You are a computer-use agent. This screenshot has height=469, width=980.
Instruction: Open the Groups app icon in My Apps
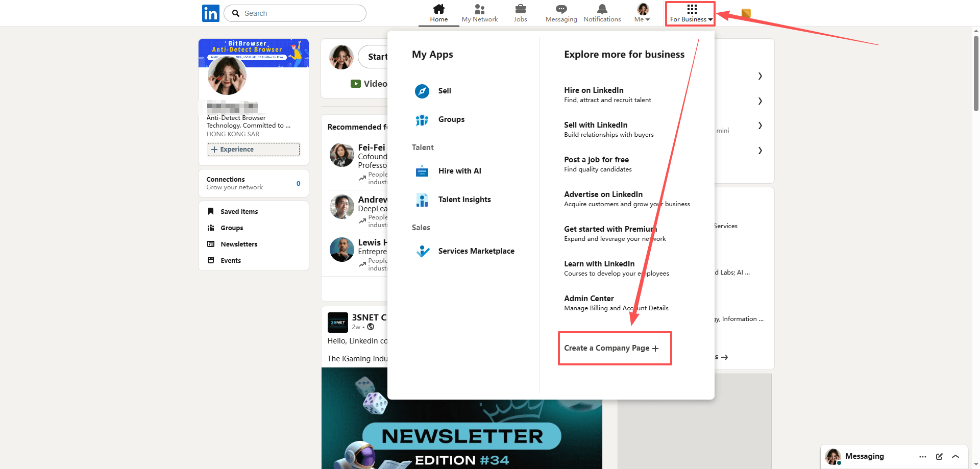422,119
